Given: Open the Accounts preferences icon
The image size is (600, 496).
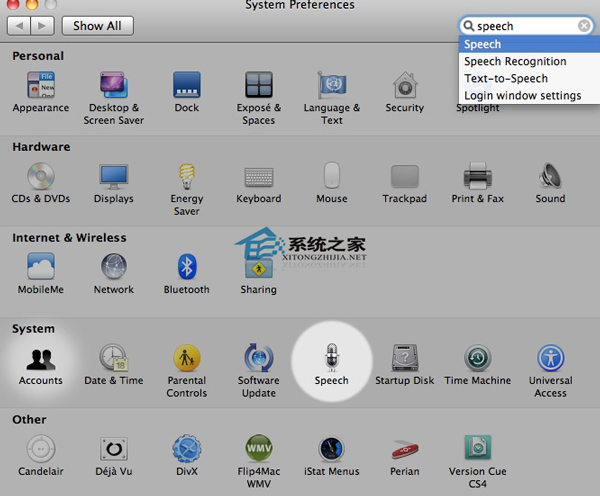Looking at the screenshot, I should click(41, 359).
